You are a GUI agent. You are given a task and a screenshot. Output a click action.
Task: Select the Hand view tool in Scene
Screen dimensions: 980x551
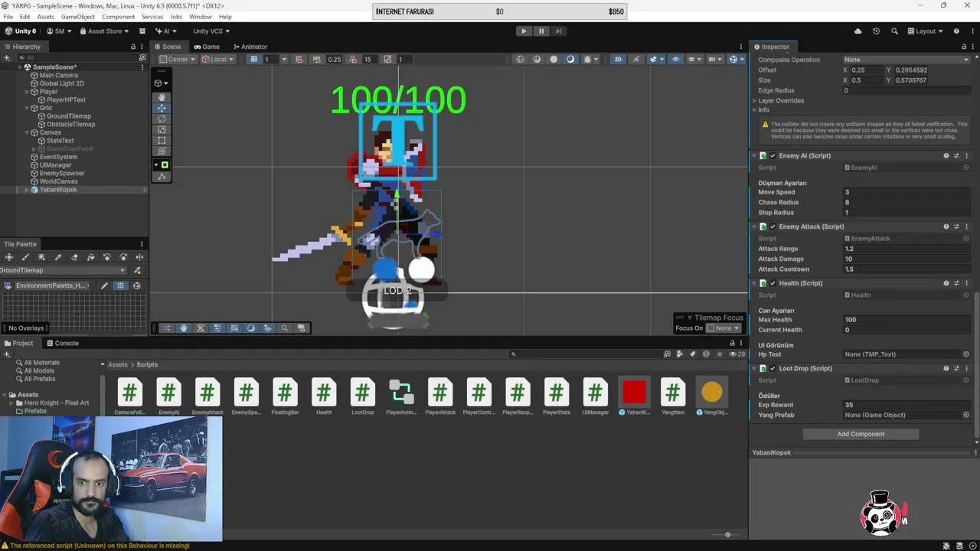(162, 97)
